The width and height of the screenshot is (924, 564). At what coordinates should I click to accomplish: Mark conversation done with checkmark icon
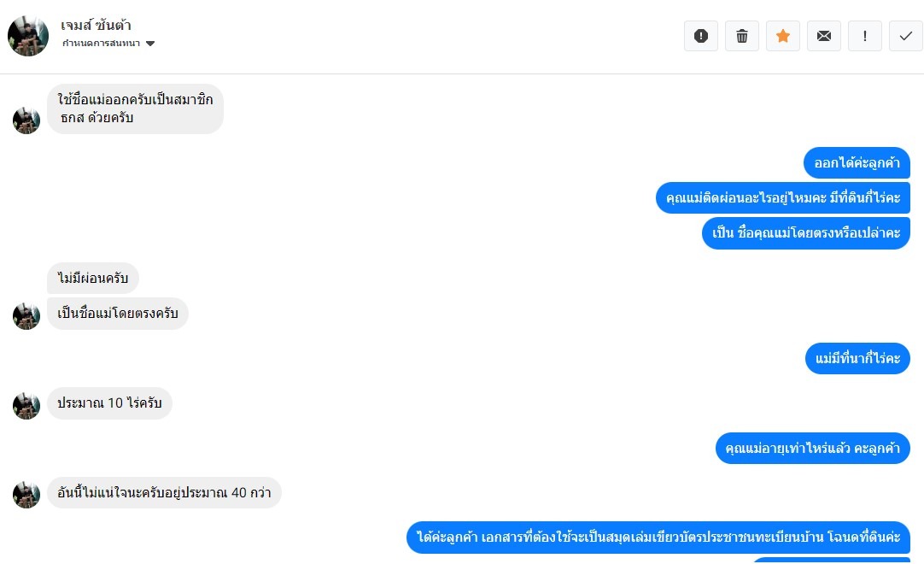coord(906,36)
